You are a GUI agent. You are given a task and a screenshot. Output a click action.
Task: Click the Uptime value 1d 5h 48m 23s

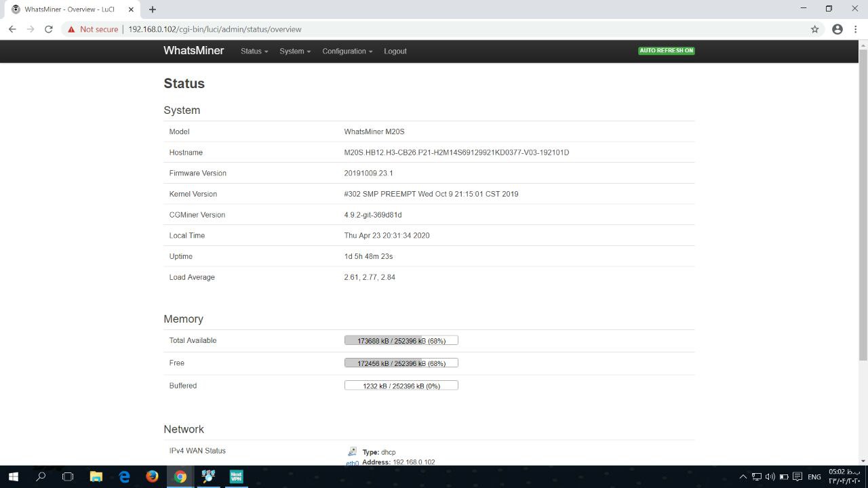coord(368,256)
